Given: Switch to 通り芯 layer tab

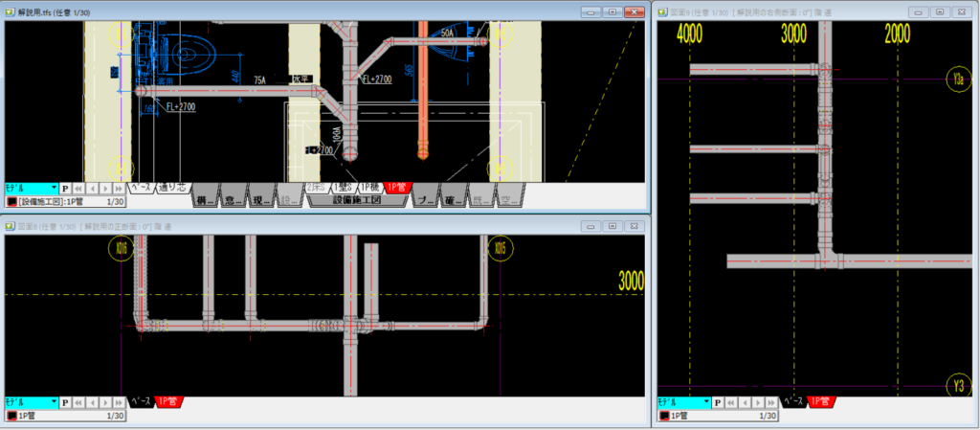Looking at the screenshot, I should pyautogui.click(x=175, y=188).
